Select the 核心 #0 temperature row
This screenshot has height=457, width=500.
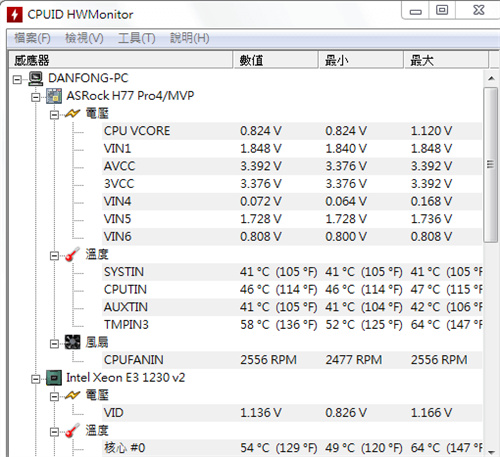pyautogui.click(x=292, y=448)
